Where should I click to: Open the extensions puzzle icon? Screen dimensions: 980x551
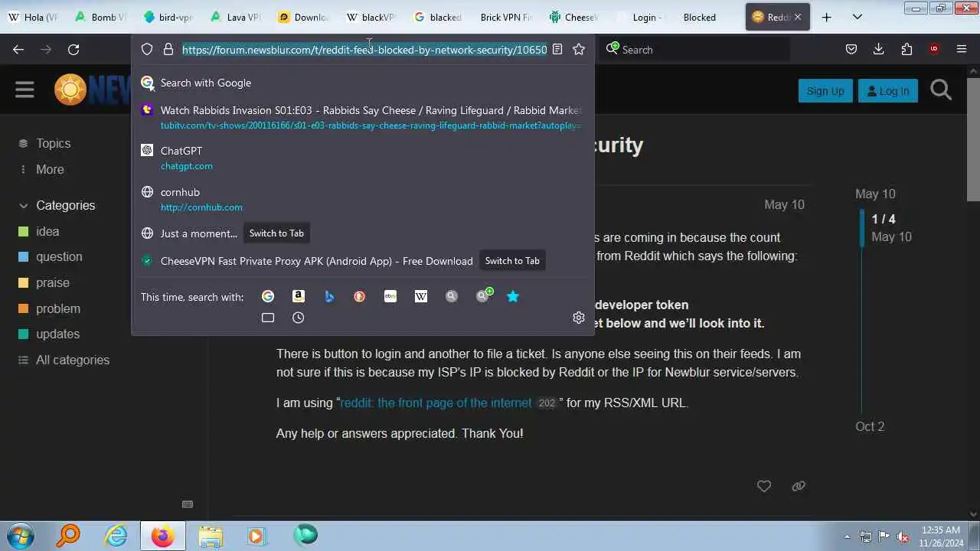point(906,49)
